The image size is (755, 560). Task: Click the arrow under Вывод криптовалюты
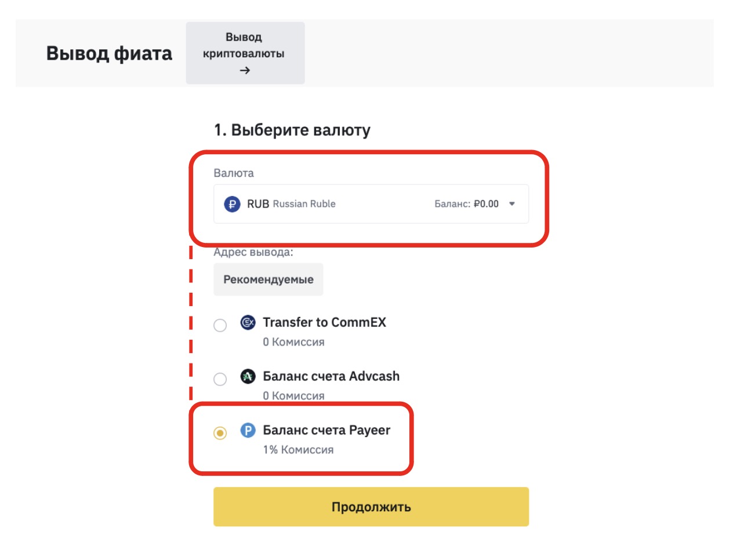pyautogui.click(x=245, y=70)
